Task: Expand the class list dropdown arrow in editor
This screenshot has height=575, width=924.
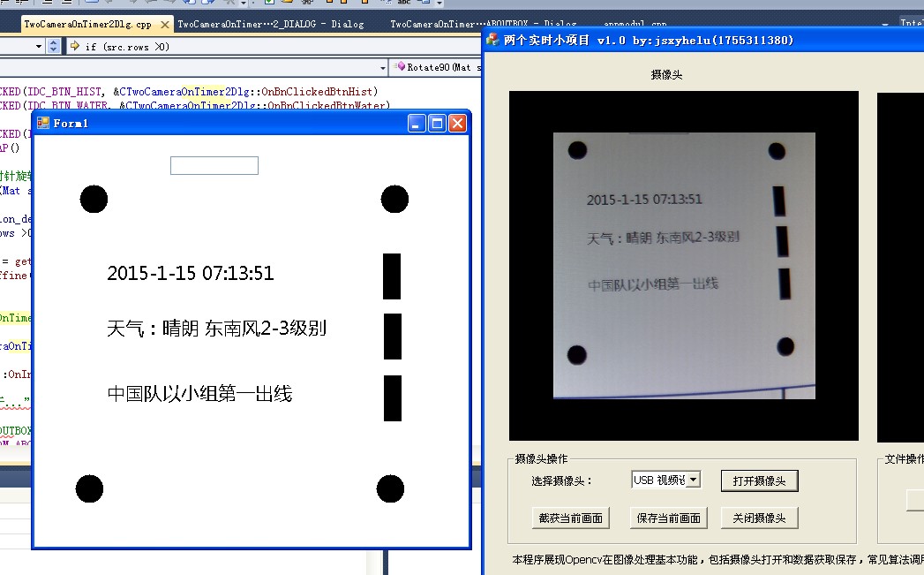Action: (382, 68)
